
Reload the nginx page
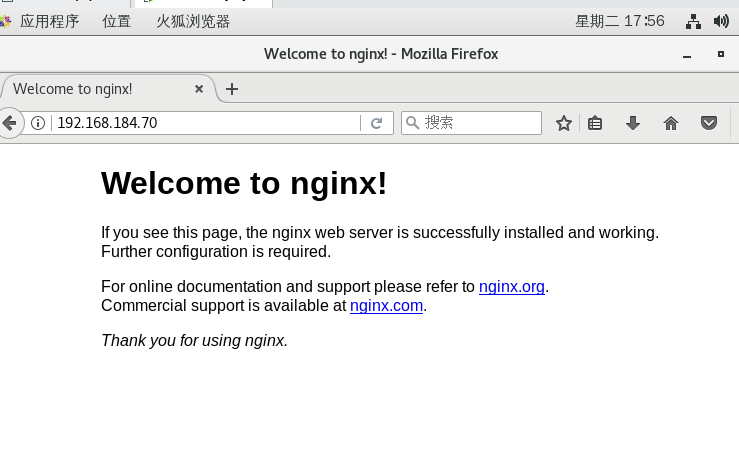click(377, 123)
